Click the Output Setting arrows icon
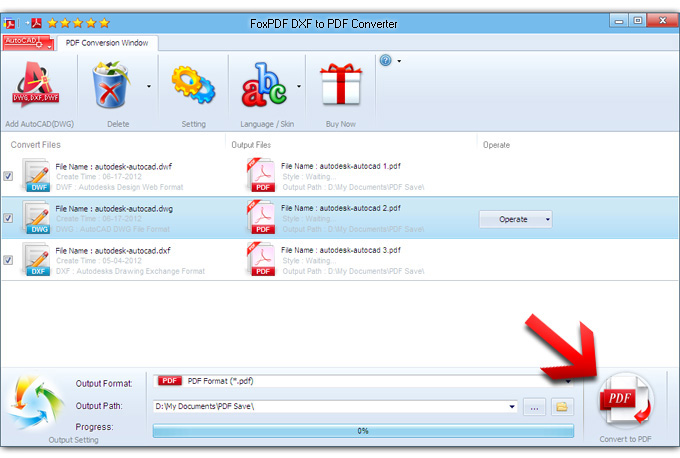Viewport: 680px width, 458px height. pos(36,403)
